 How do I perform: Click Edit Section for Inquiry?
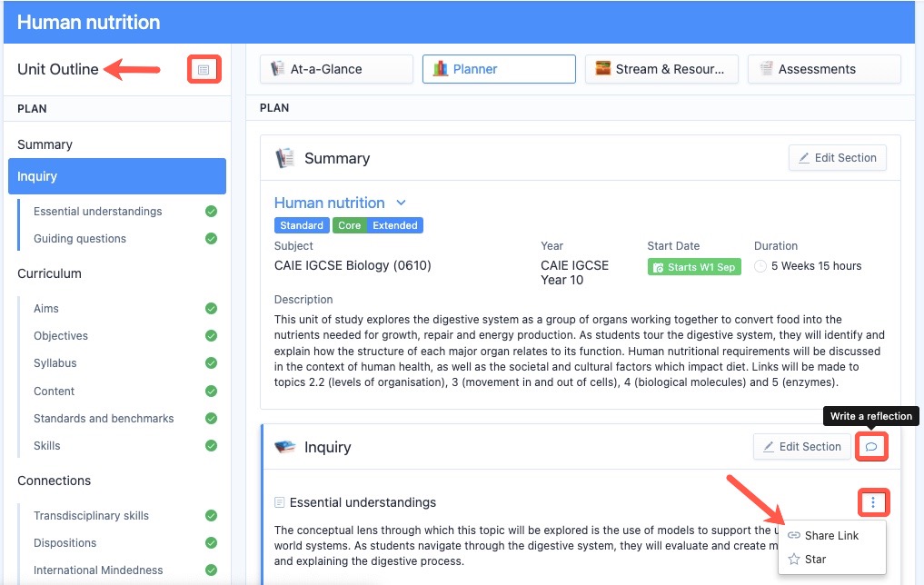click(802, 447)
